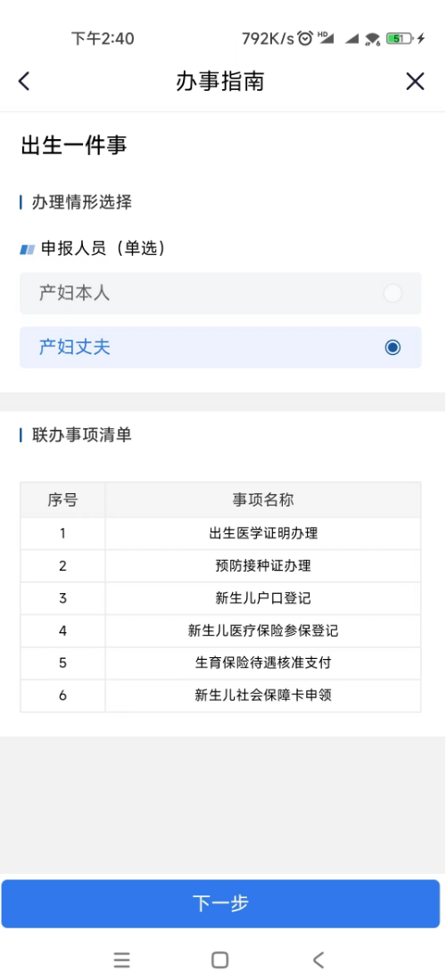
Task: Tap the 下一步 button
Action: point(220,903)
